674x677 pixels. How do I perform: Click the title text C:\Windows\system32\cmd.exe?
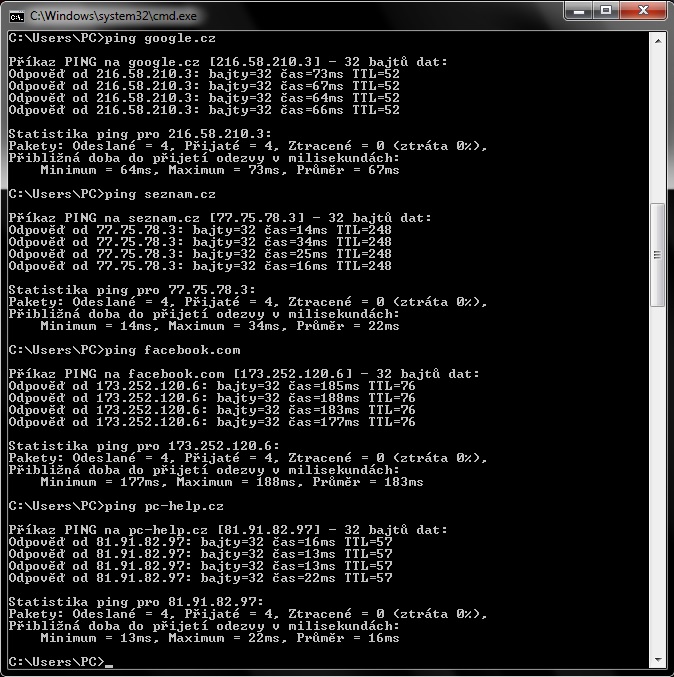coord(113,16)
